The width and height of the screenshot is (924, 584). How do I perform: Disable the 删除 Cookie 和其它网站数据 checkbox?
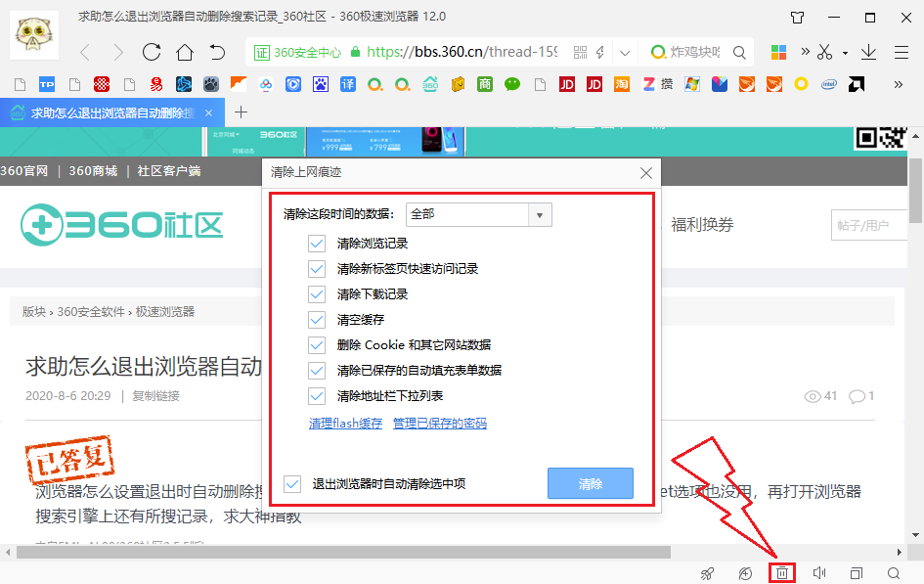click(x=317, y=344)
